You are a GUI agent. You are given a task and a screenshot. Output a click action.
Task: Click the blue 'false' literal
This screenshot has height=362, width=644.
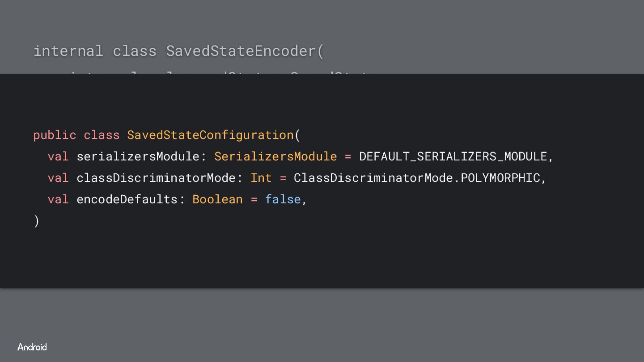point(283,199)
